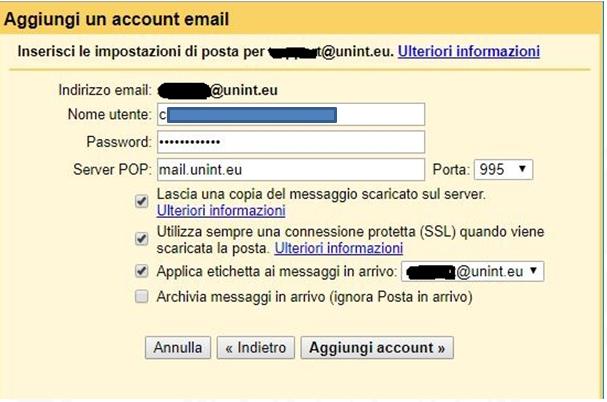Uncheck Lascia una copia del messaggio checkbox
The width and height of the screenshot is (607, 402).
click(141, 201)
